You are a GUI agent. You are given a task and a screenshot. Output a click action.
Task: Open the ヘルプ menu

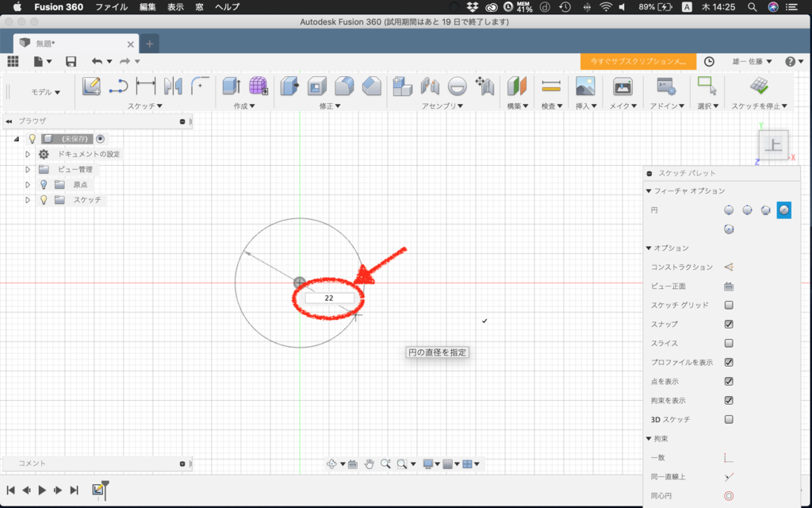tap(228, 6)
